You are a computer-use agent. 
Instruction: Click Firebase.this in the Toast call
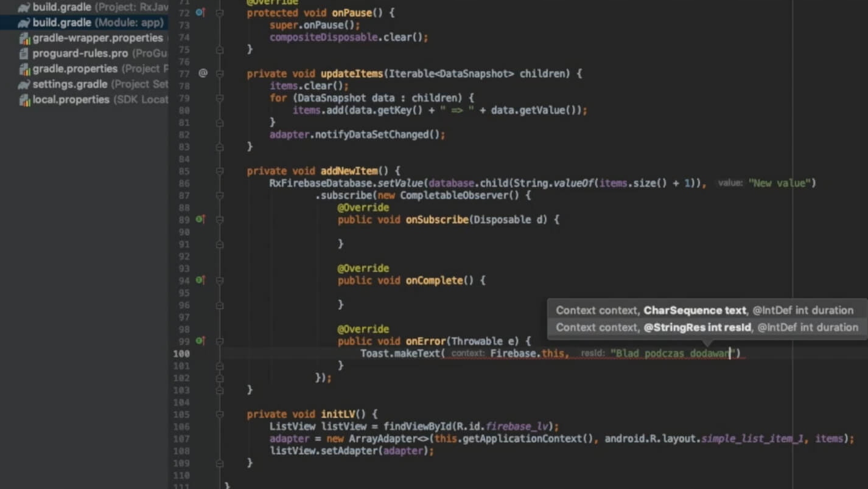pos(528,353)
